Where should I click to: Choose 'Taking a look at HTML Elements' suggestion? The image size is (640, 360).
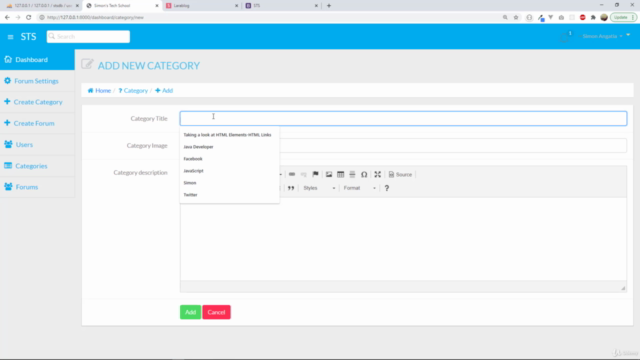pos(229,135)
